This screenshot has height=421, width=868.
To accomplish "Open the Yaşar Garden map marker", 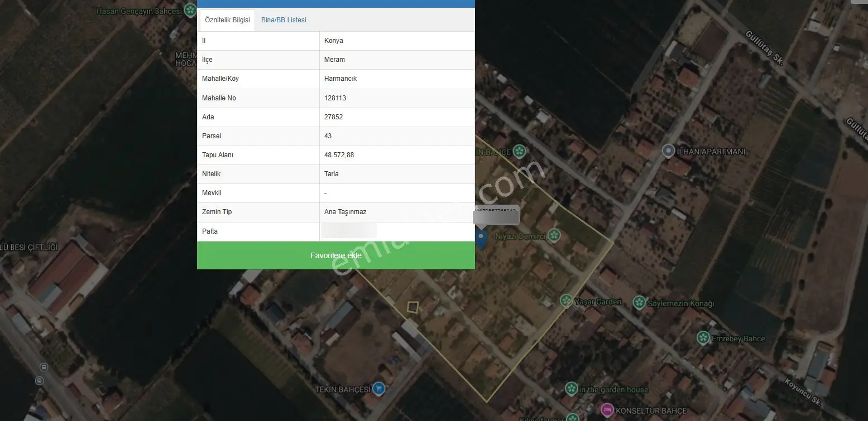I will [x=567, y=302].
